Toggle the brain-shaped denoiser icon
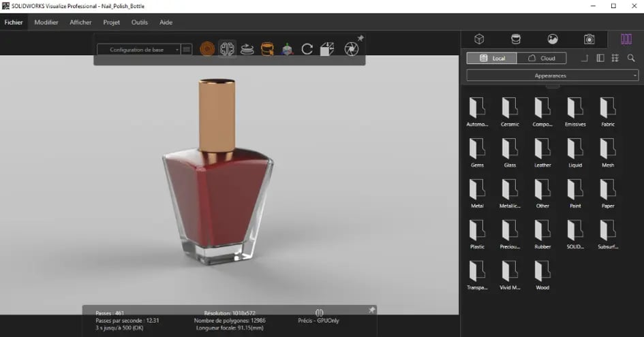644x337 pixels. [x=227, y=49]
